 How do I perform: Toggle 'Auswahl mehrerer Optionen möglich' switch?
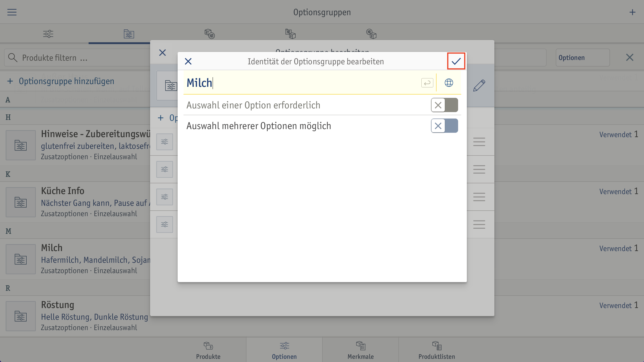[444, 126]
